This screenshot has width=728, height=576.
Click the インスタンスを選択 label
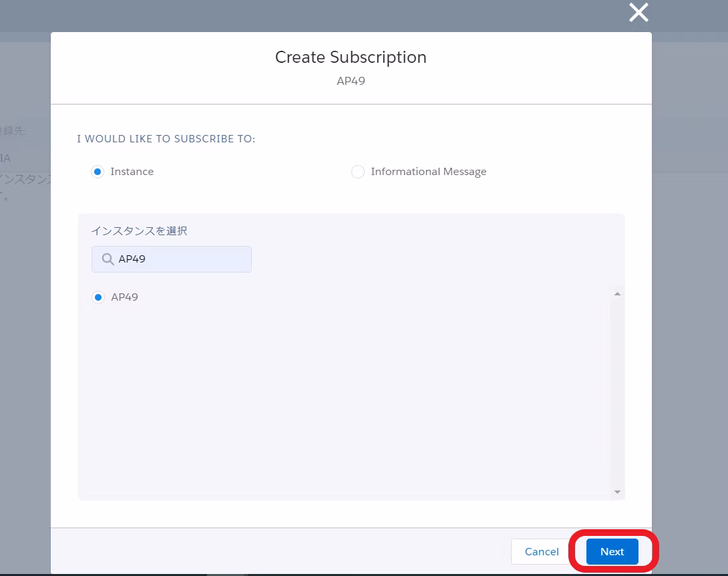click(139, 231)
